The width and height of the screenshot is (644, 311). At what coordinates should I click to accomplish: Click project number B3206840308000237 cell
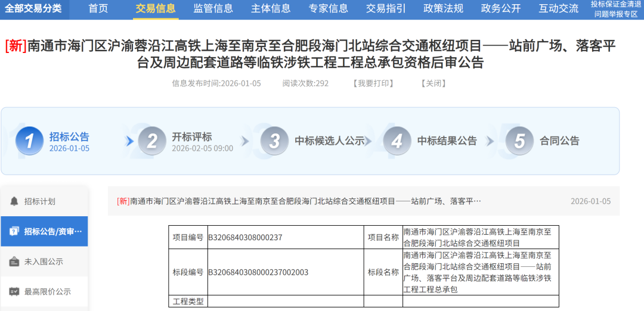(x=286, y=237)
